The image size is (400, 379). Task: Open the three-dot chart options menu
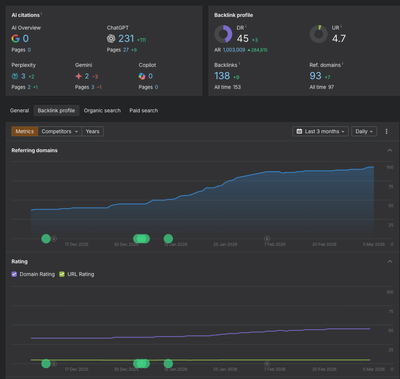pyautogui.click(x=386, y=131)
